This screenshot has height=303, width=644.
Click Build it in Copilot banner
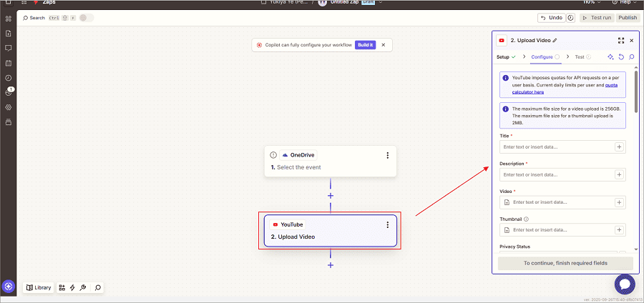365,45
